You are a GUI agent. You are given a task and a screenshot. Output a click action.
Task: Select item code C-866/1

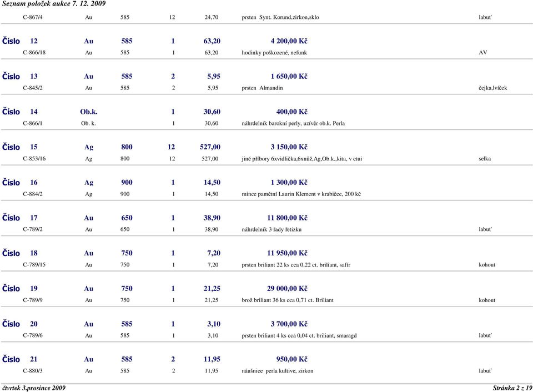[33, 123]
